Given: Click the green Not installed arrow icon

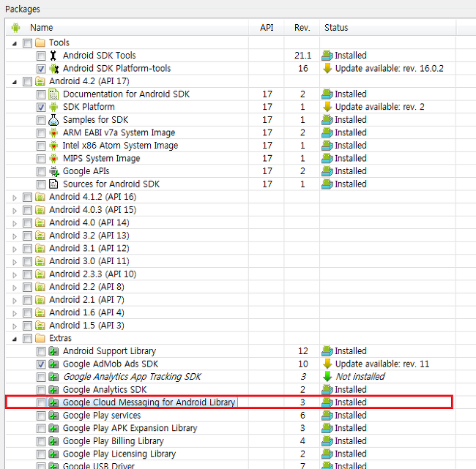Looking at the screenshot, I should pos(327,377).
